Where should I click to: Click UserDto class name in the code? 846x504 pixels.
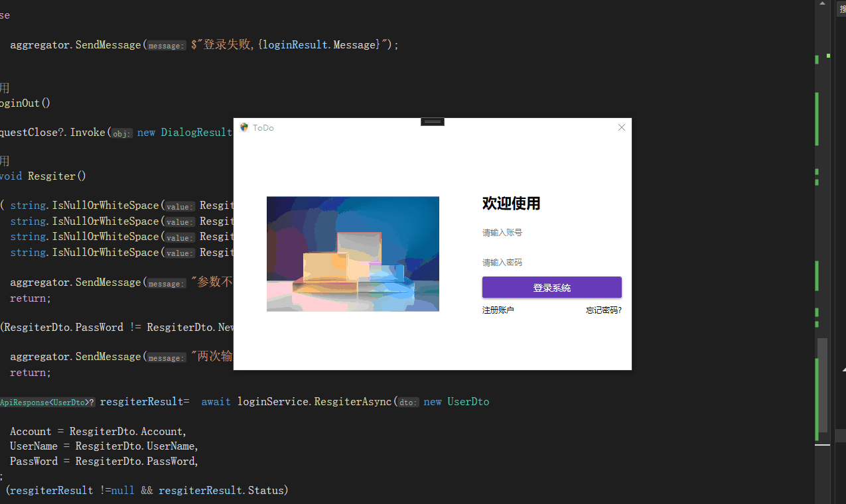(468, 402)
